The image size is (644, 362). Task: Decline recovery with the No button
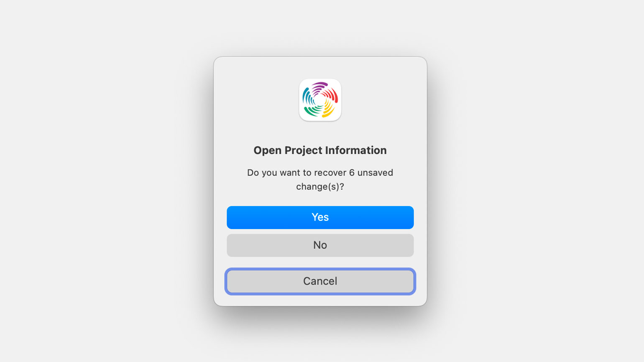click(x=320, y=245)
